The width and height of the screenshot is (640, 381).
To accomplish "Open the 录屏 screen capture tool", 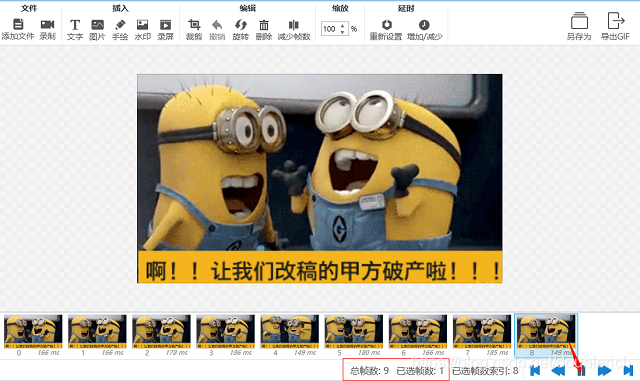I will (x=165, y=25).
